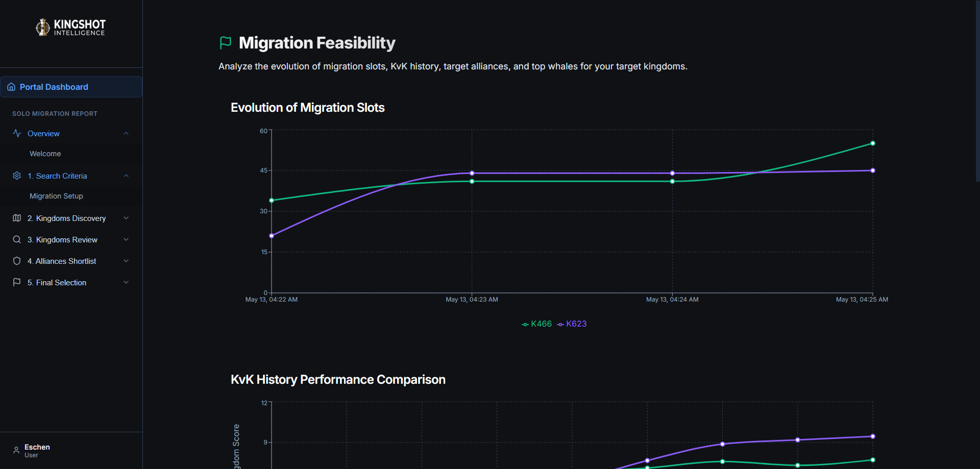Viewport: 980px width, 469px height.
Task: Click the Kingdoms Discovery map icon
Action: click(17, 218)
